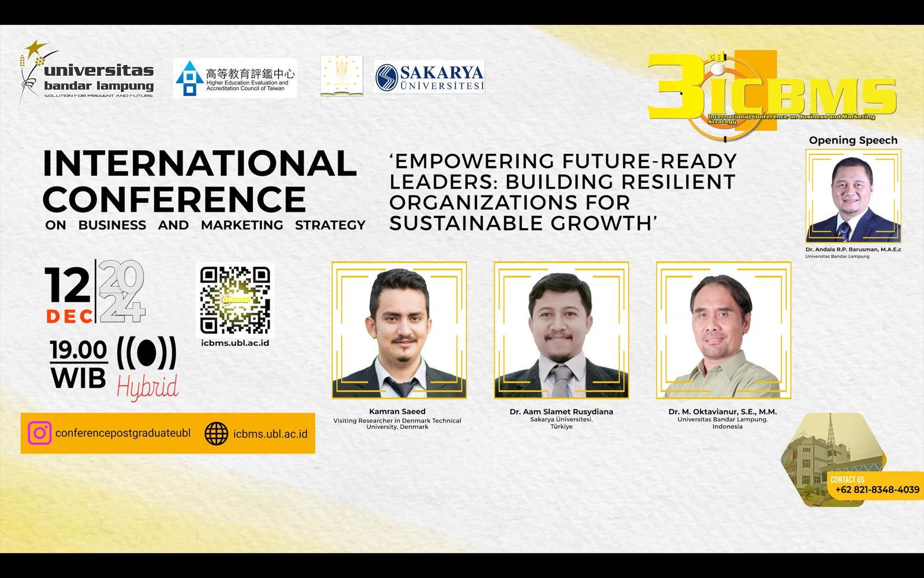This screenshot has height=578, width=924.
Task: Click Dr. Andala R.P. Barusman's photo
Action: point(853,197)
